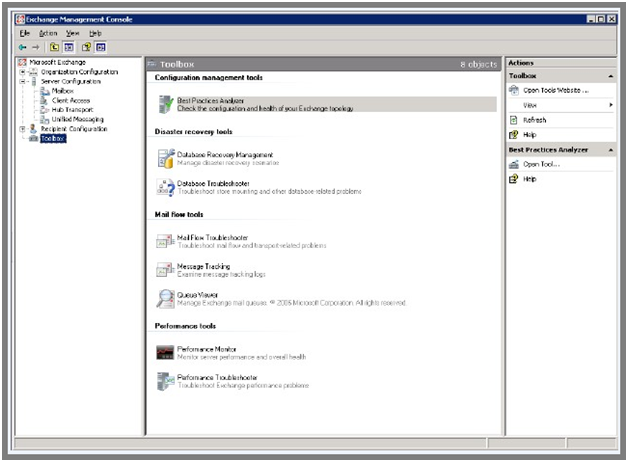Click the Toolbox section Help icon
Viewport: 628px width, 462px height.
point(514,135)
